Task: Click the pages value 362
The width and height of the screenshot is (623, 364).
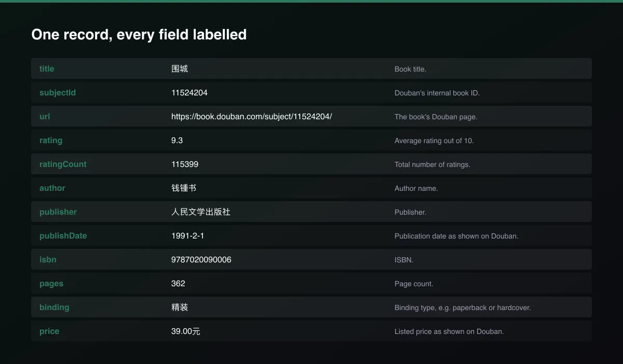Action: tap(178, 283)
